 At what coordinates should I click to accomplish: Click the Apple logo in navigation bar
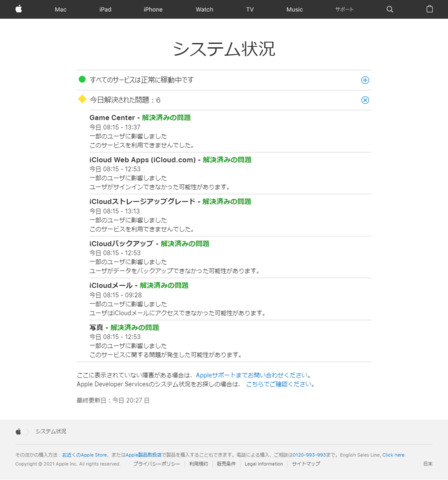coord(19,9)
